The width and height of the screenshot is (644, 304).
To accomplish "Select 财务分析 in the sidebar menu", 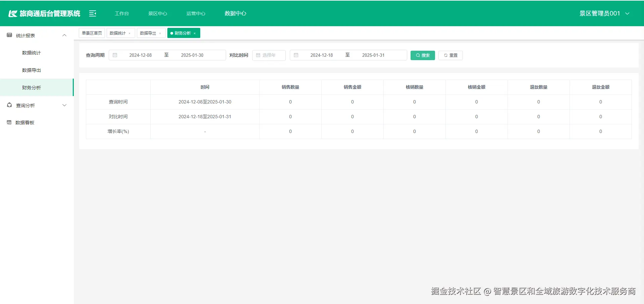I will pos(31,87).
